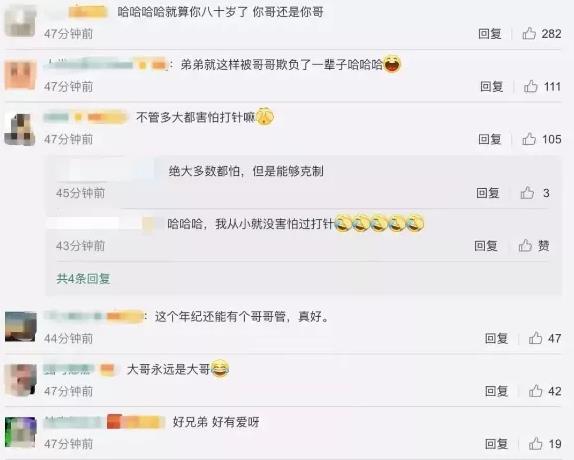Like the 大哥永远是大哥 comment

click(x=536, y=391)
